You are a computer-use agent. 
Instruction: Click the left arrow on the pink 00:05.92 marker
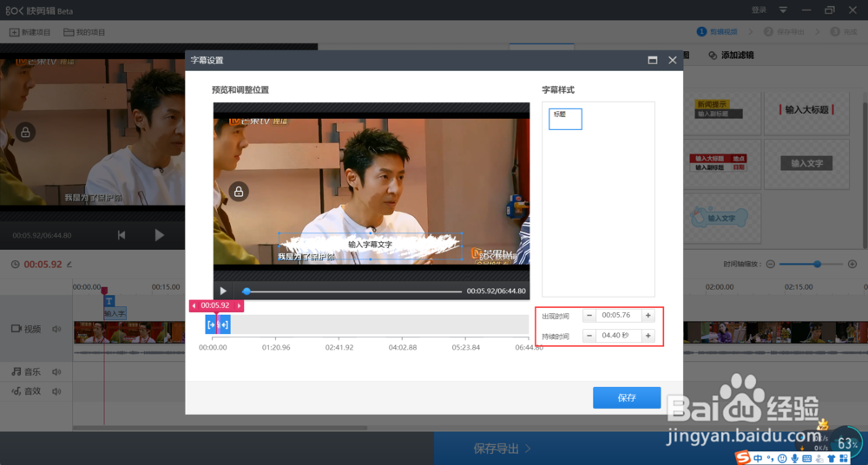pyautogui.click(x=194, y=305)
